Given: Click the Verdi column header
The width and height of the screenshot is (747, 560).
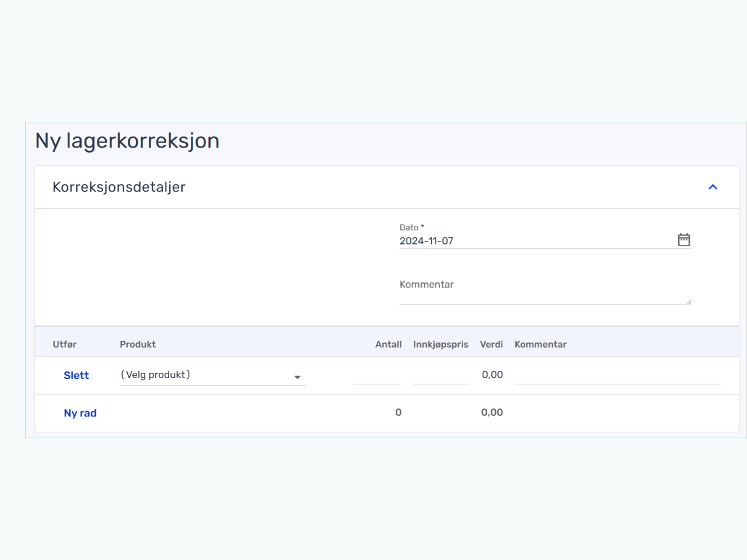Looking at the screenshot, I should [491, 344].
